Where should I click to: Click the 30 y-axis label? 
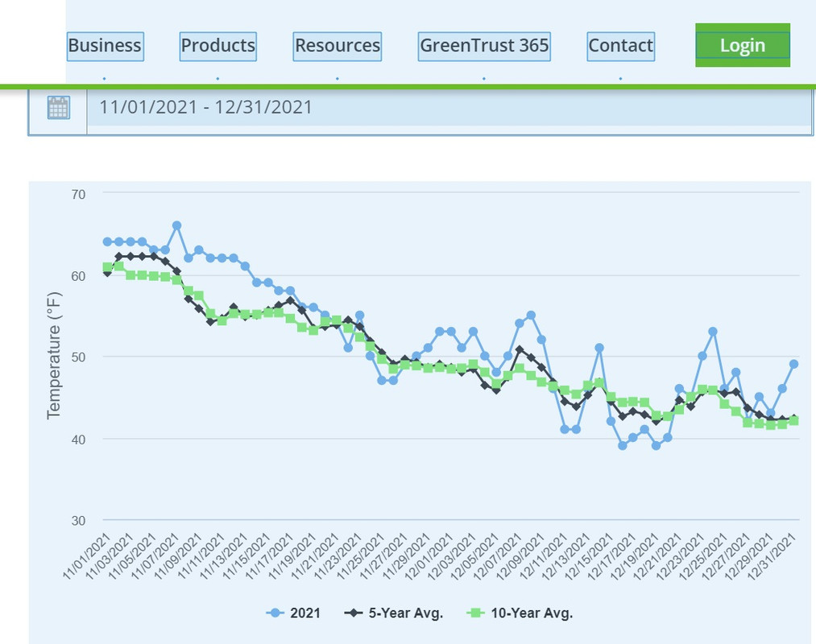(78, 521)
